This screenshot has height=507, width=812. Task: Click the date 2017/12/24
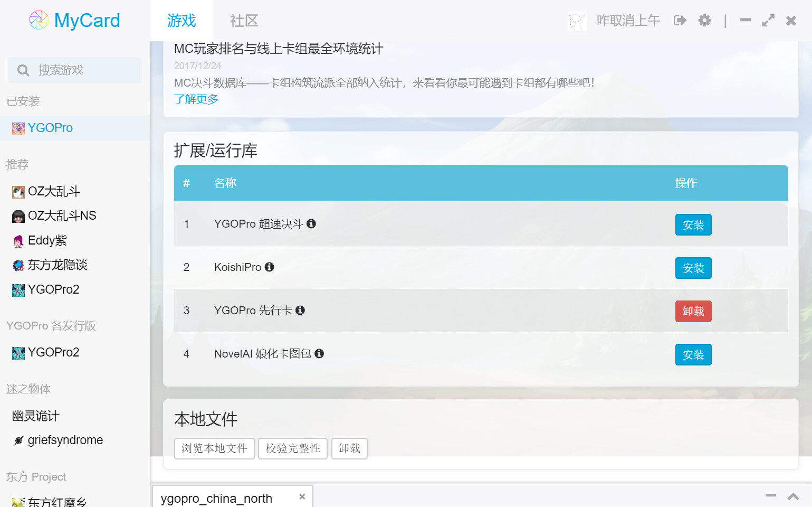pyautogui.click(x=197, y=66)
